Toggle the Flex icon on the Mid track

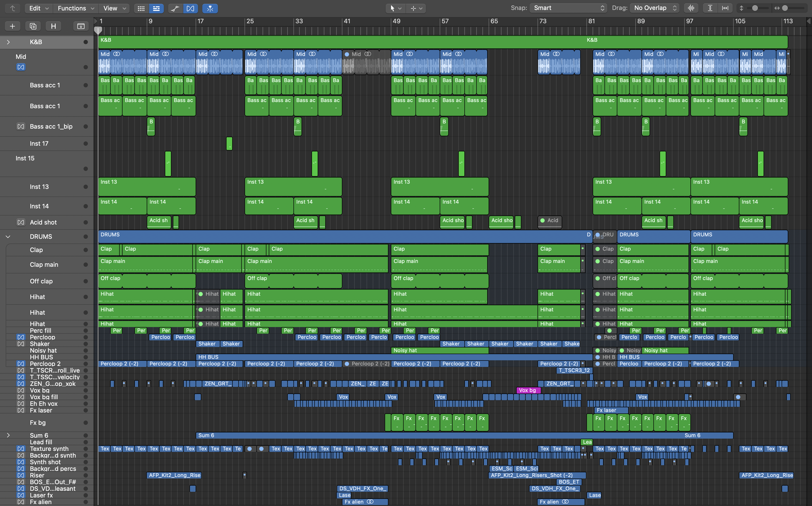pyautogui.click(x=21, y=67)
